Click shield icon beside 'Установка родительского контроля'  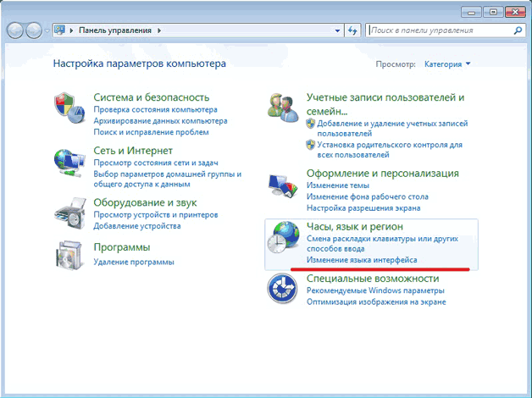(310, 145)
